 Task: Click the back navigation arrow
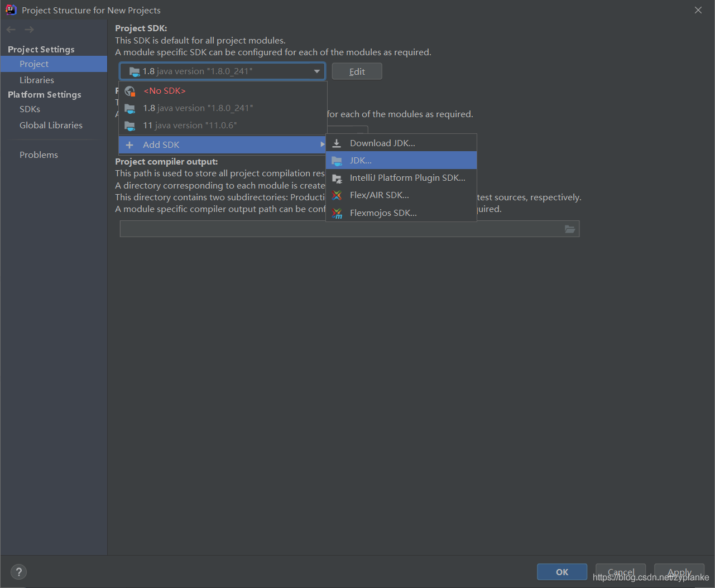tap(10, 29)
